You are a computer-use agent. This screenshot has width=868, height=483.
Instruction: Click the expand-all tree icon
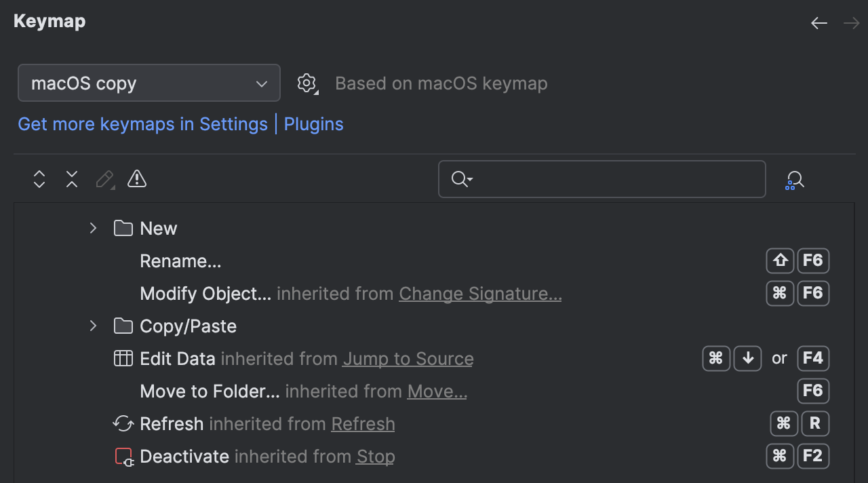39,179
